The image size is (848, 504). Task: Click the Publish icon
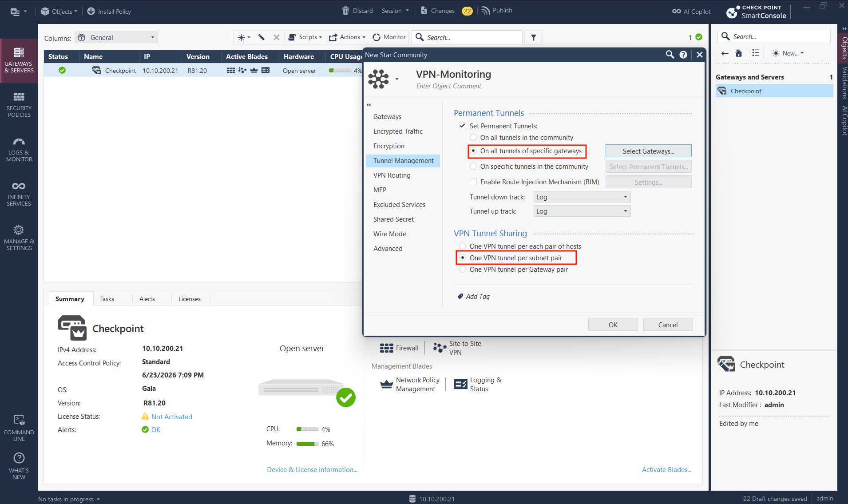click(486, 11)
